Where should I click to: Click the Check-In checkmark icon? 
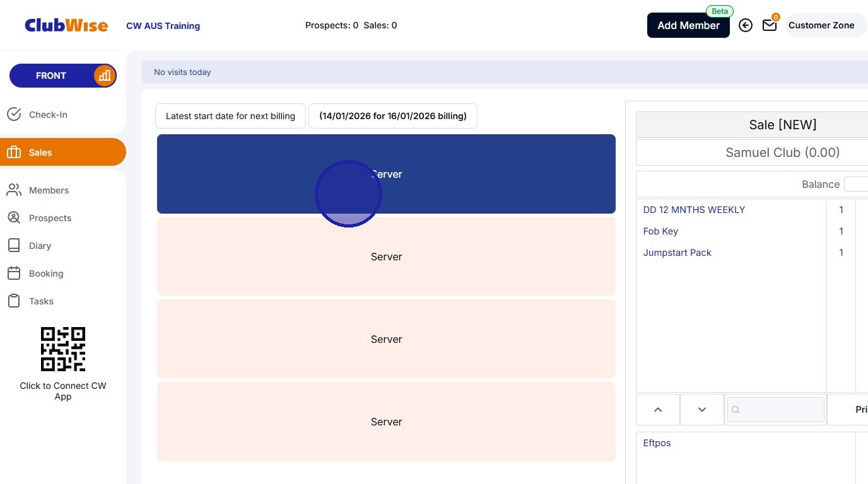(14, 115)
